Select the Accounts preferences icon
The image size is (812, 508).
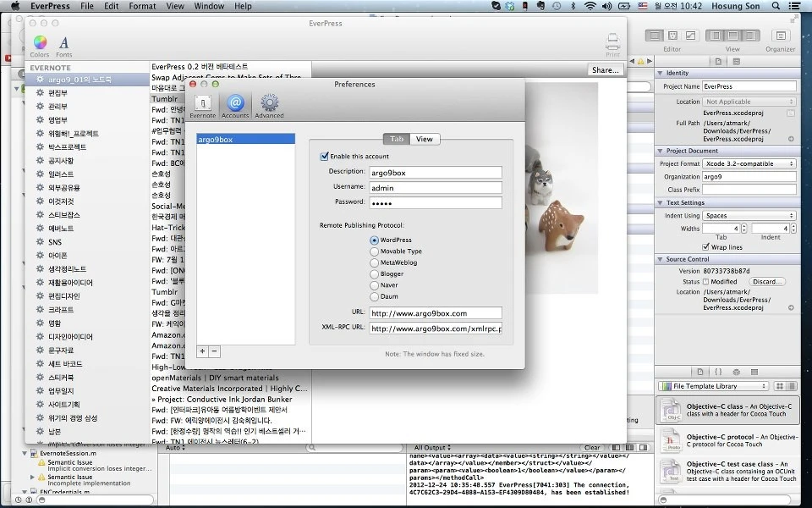point(235,102)
